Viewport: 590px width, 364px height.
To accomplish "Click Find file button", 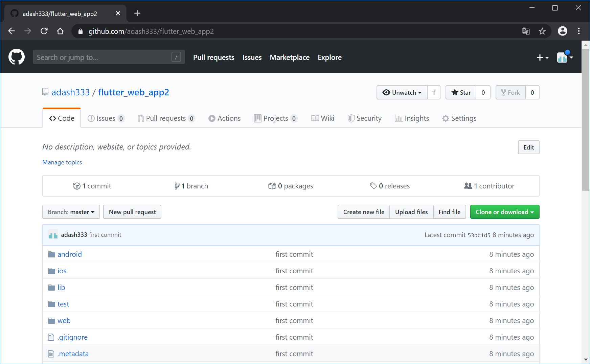I will pos(450,212).
